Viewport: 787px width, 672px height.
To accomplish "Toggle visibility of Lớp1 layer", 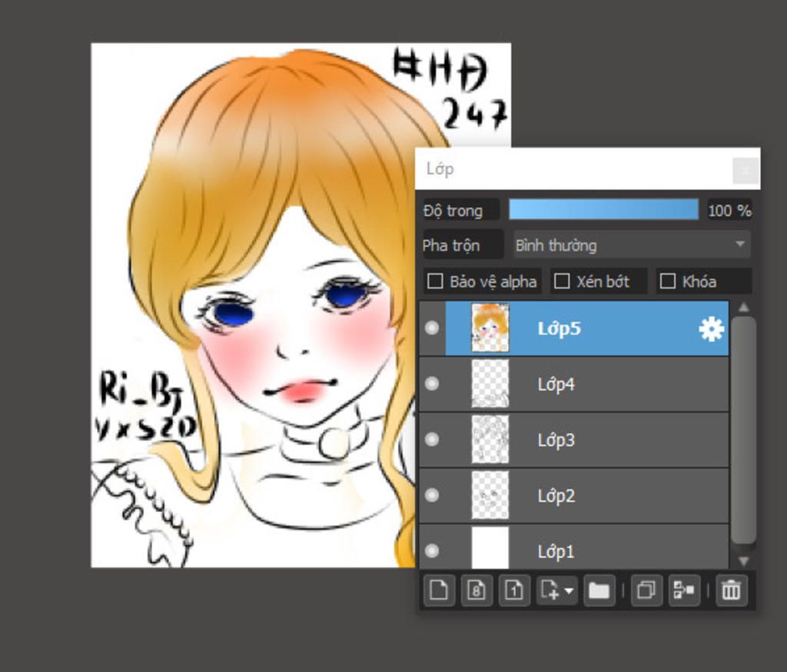I will [432, 551].
